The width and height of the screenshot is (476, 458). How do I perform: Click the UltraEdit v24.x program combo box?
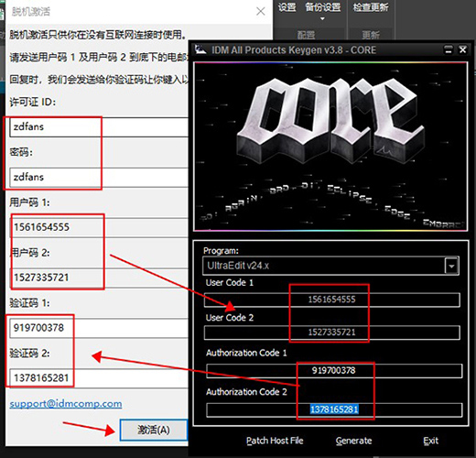pos(330,266)
